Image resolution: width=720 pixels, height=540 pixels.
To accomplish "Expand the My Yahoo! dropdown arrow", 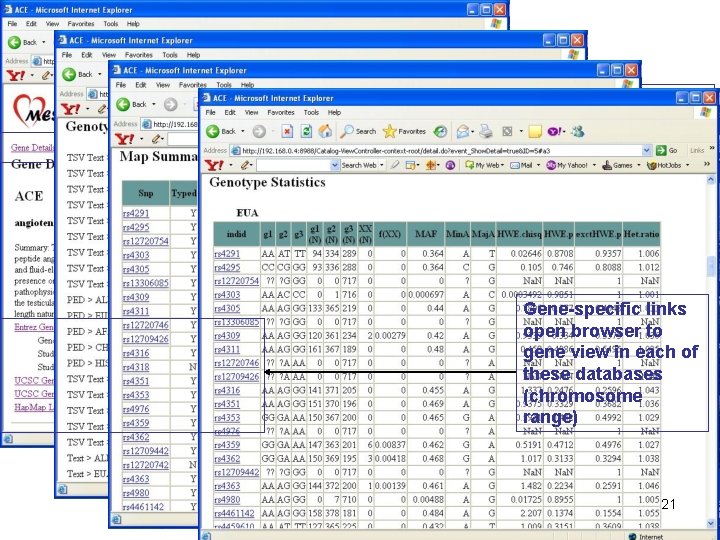I will [594, 165].
